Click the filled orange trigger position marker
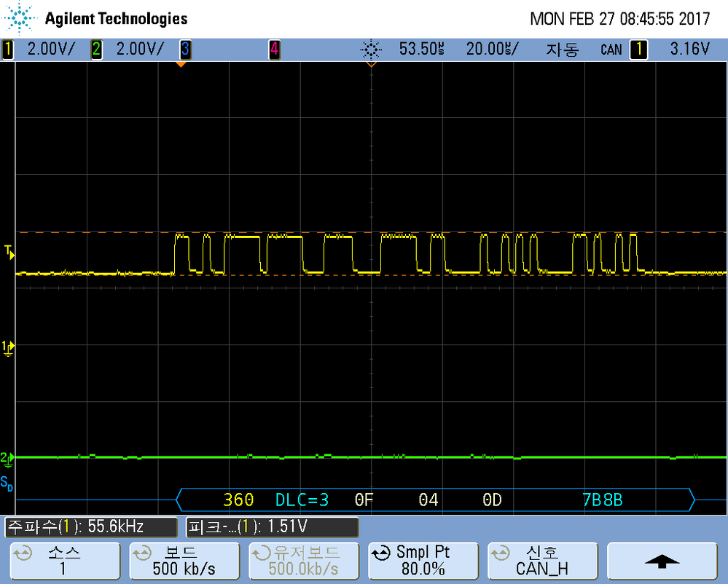Viewport: 728px width, 584px height. point(181,65)
